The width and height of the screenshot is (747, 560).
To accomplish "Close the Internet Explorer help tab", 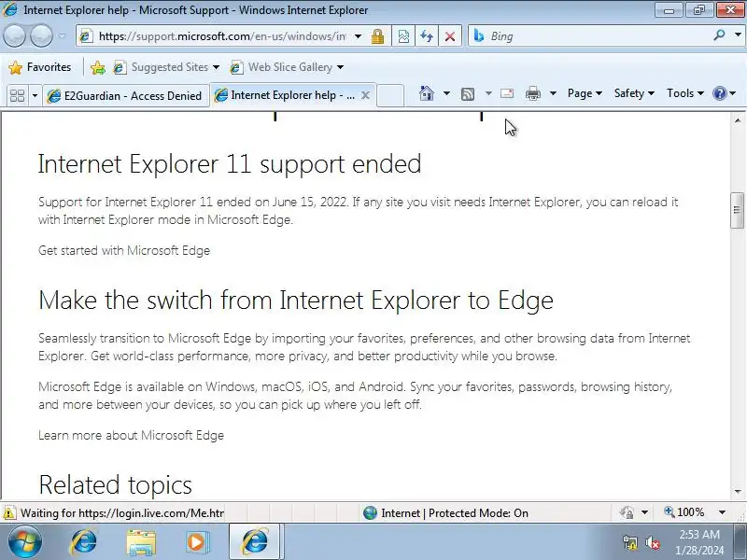I will [365, 95].
